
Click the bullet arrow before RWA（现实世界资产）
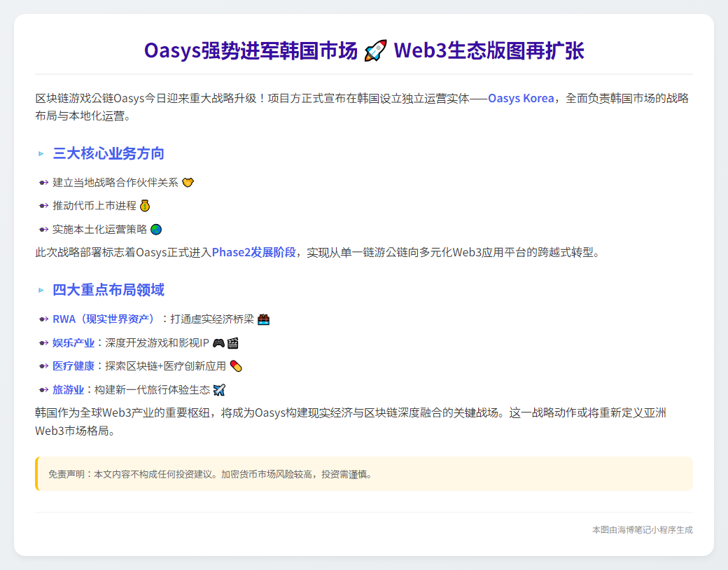click(x=43, y=319)
